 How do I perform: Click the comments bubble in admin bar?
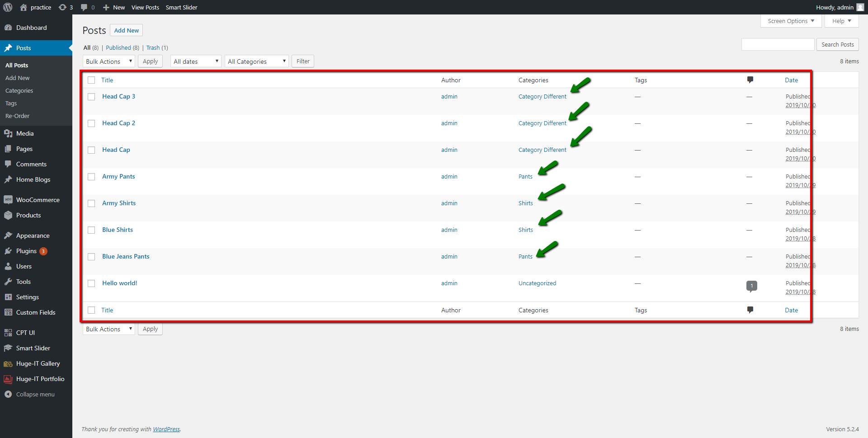pyautogui.click(x=84, y=7)
